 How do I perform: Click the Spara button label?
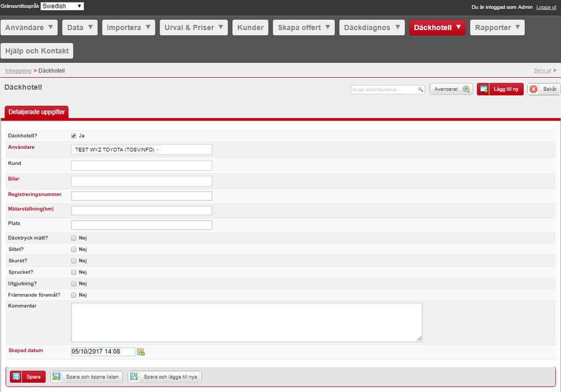pyautogui.click(x=33, y=377)
